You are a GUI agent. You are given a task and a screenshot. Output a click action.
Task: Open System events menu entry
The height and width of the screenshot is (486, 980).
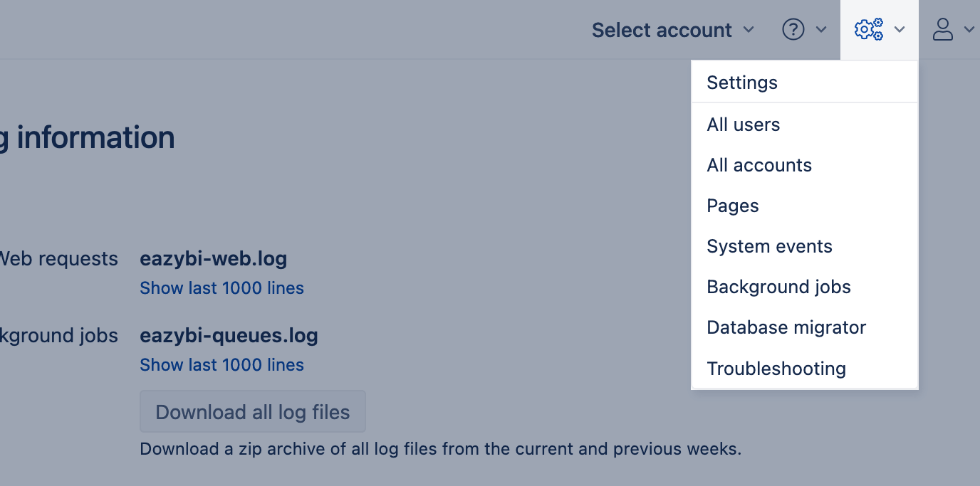click(769, 246)
